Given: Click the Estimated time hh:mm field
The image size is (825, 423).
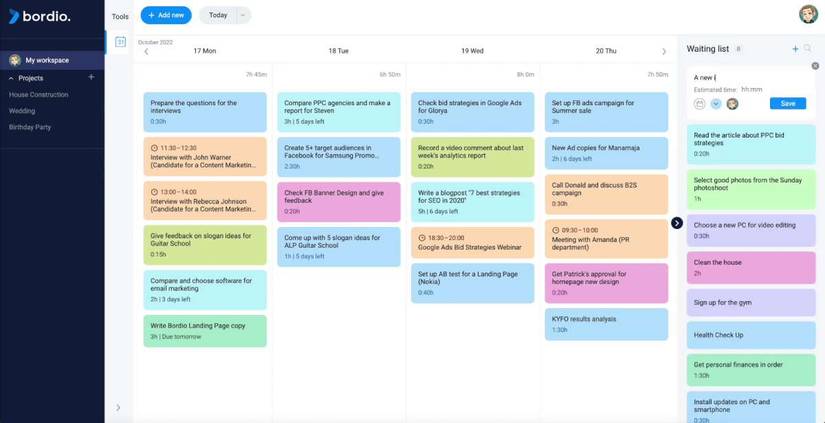Looking at the screenshot, I should (x=752, y=89).
